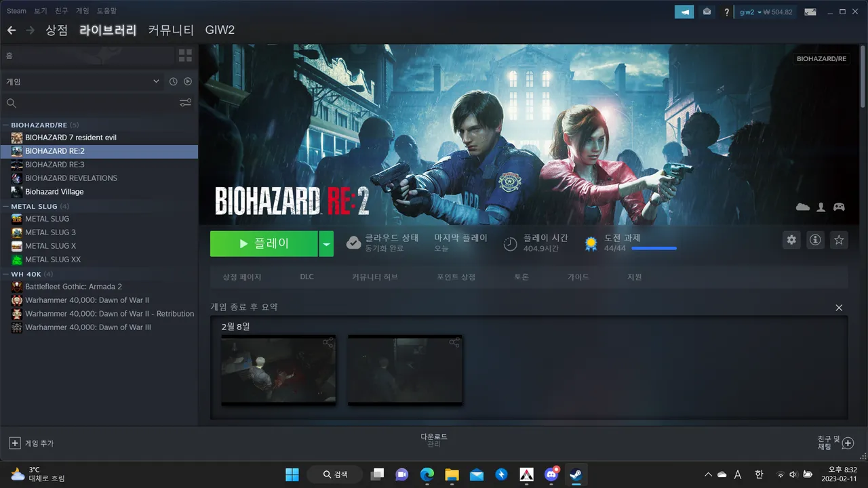
Task: Go back with the left arrow
Action: click(12, 30)
